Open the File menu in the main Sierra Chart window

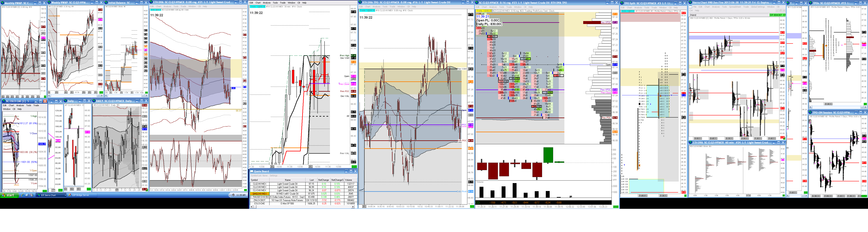[x=695, y=7]
